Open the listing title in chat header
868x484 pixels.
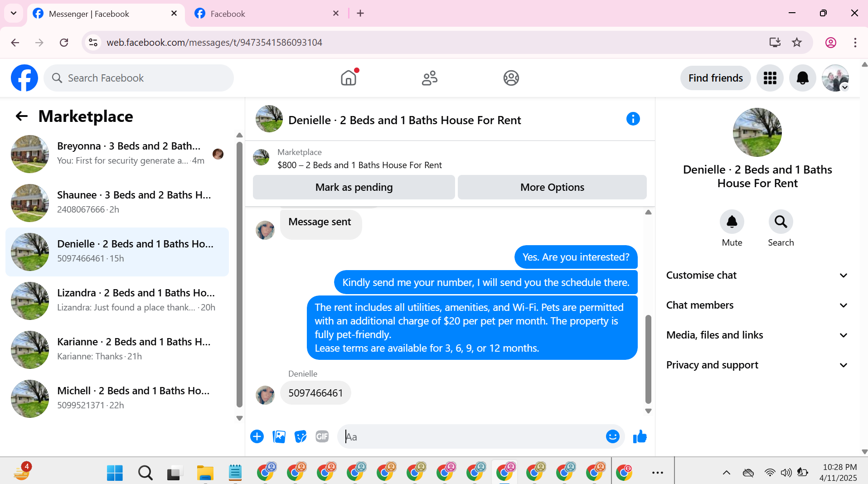point(404,120)
